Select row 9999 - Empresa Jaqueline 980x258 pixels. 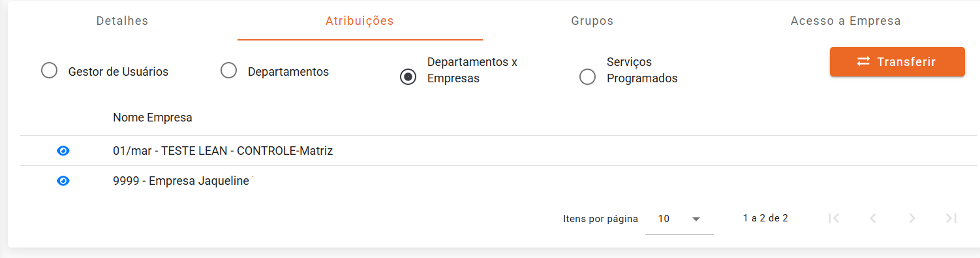[498, 181]
